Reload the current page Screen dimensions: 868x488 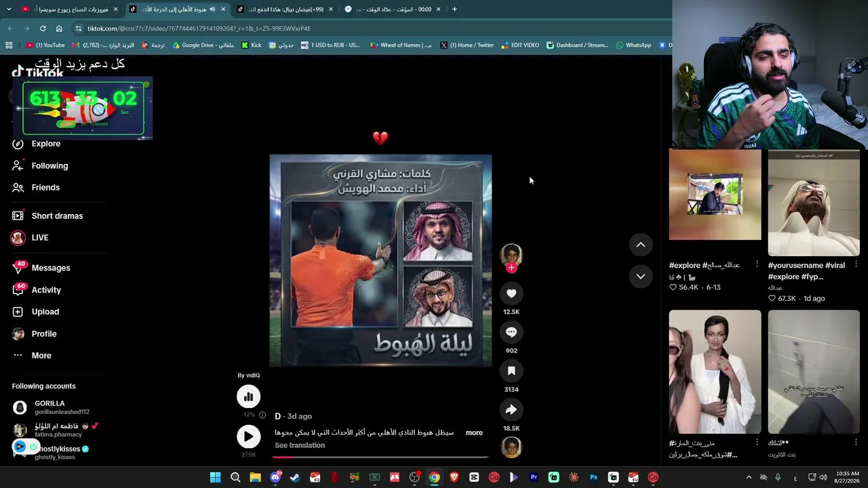point(43,28)
